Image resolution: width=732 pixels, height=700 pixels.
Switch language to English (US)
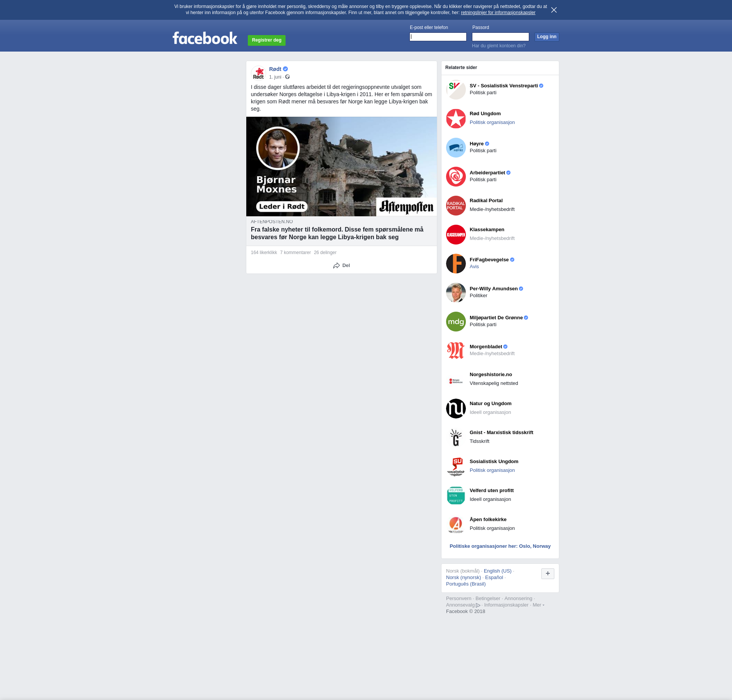coord(497,571)
